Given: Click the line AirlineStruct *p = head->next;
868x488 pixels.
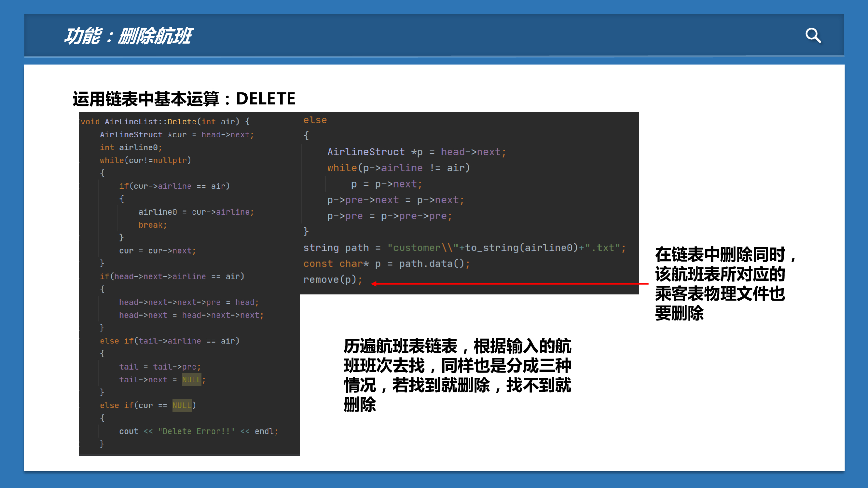Looking at the screenshot, I should point(417,152).
